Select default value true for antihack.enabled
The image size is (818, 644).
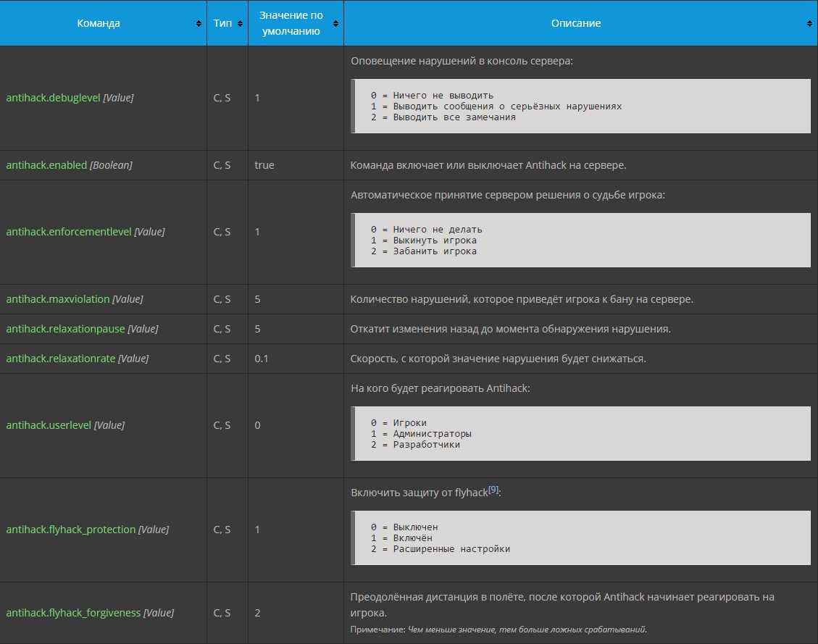click(264, 164)
